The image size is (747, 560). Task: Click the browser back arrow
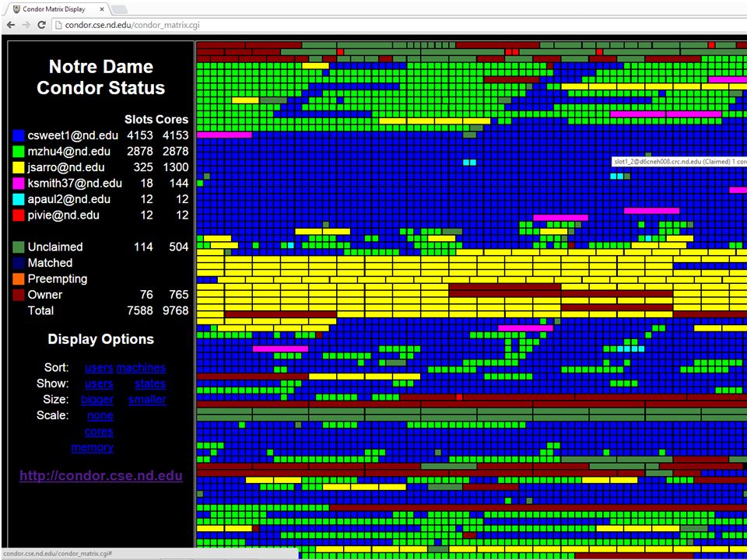[x=11, y=25]
